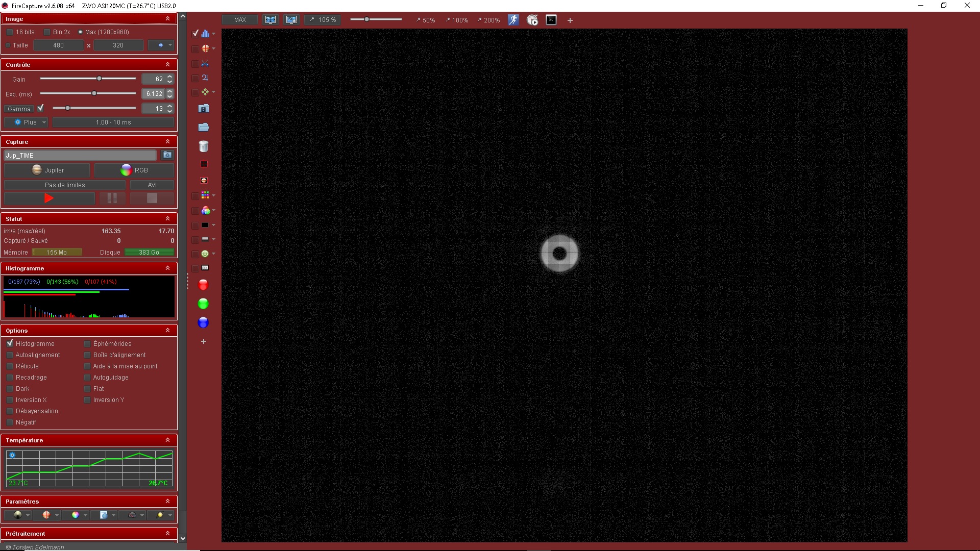The image size is (980, 551).
Task: Open the capture folder icon
Action: pyautogui.click(x=203, y=127)
